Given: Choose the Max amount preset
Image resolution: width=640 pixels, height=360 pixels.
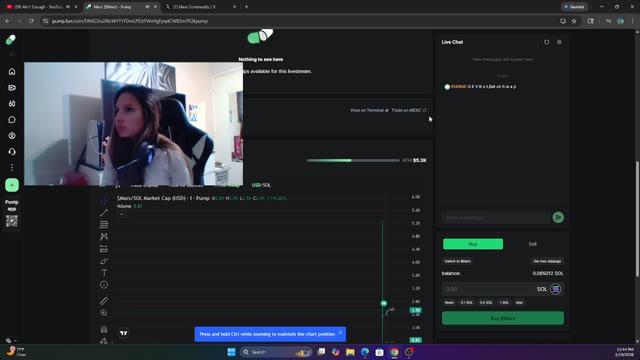Looking at the screenshot, I should coord(519,302).
